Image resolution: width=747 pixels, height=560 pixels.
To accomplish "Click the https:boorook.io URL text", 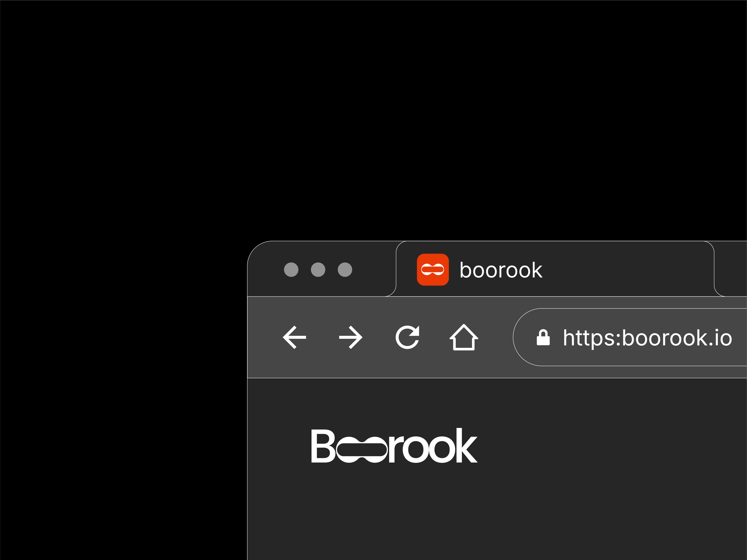I will tap(648, 338).
